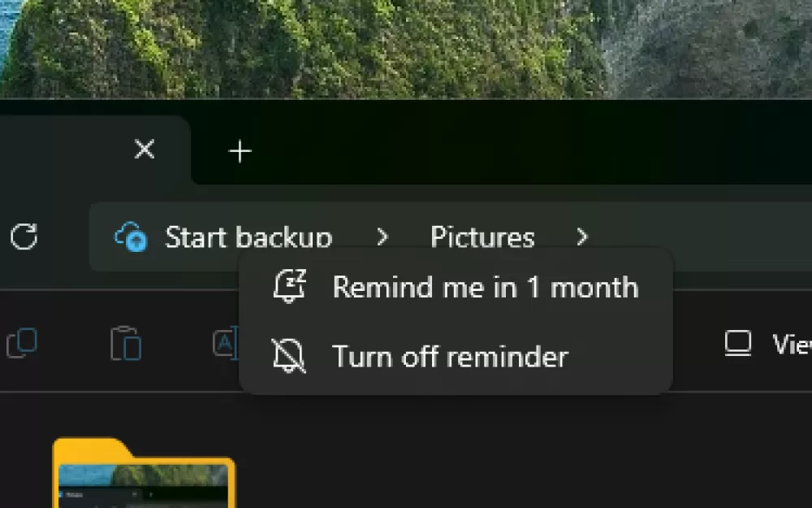Click the Paste clipboard icon
The height and width of the screenshot is (508, 812).
coord(125,343)
